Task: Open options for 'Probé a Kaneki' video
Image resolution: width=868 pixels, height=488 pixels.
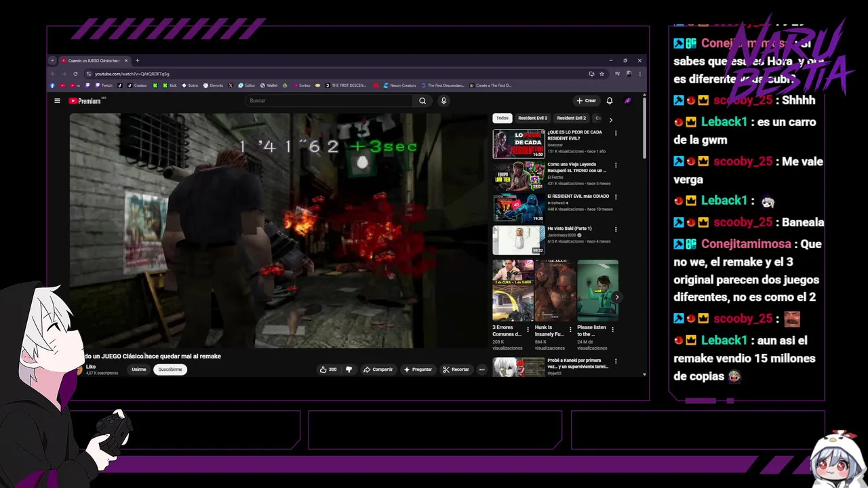Action: (x=616, y=361)
